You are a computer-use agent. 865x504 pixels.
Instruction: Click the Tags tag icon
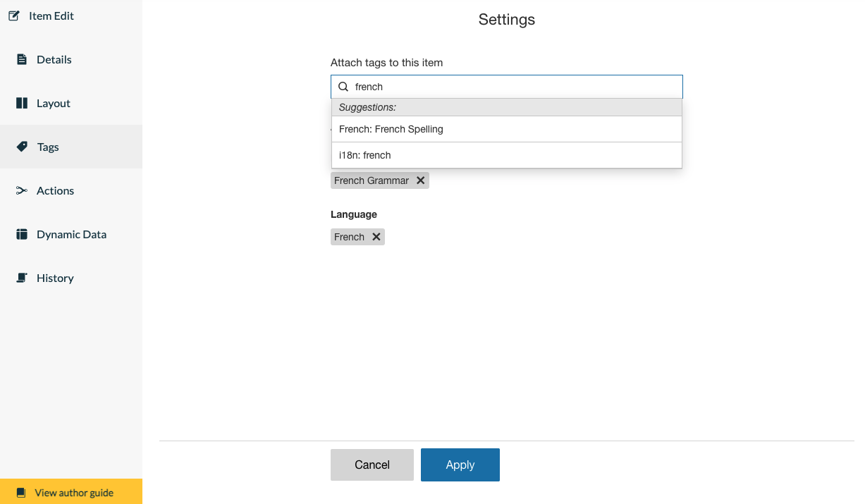click(x=22, y=147)
